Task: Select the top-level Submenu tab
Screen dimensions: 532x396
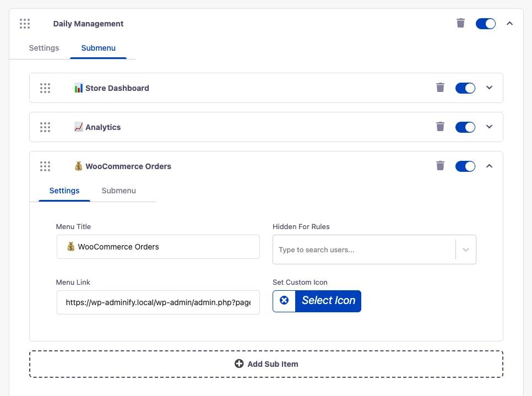Action: 99,48
